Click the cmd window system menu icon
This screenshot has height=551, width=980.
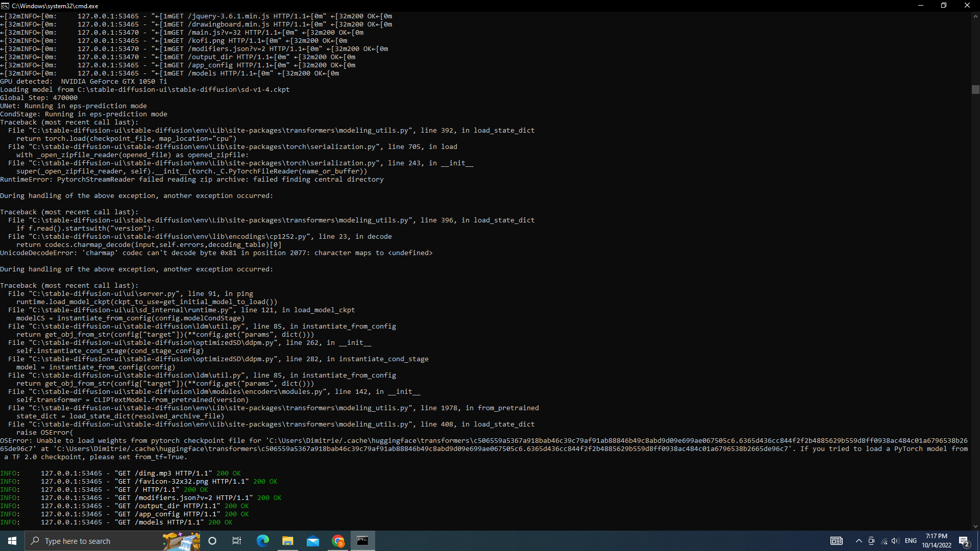(5, 6)
